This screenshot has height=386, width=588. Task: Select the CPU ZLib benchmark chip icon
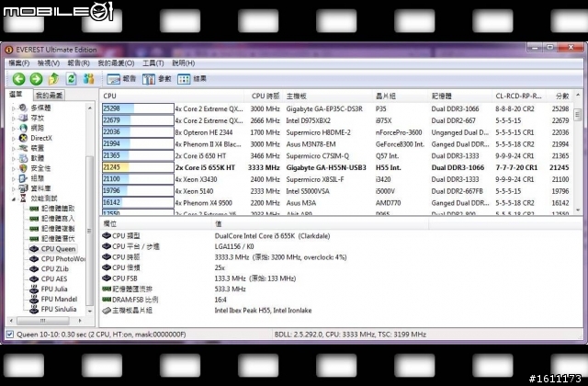[x=34, y=269]
